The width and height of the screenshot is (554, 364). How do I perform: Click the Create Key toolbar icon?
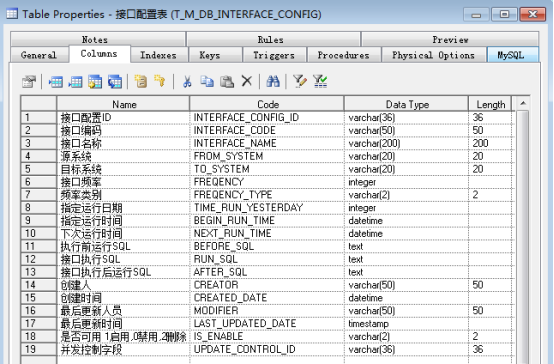tap(160, 82)
